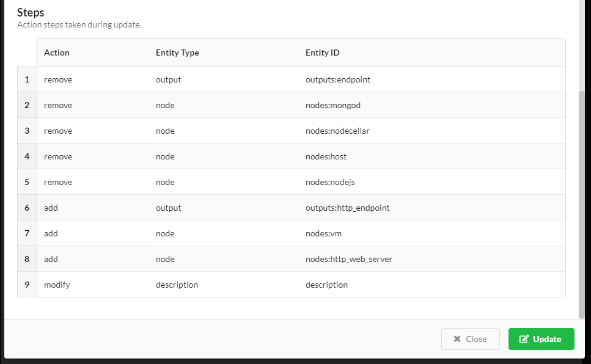Click description entity type in row 9

click(177, 285)
